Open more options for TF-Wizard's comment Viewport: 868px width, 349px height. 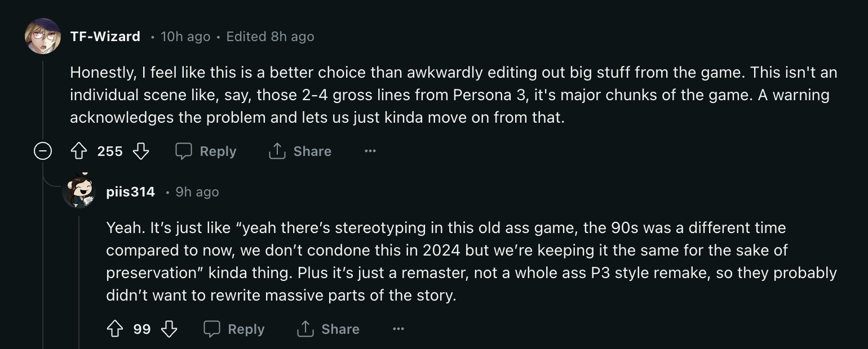[x=370, y=151]
